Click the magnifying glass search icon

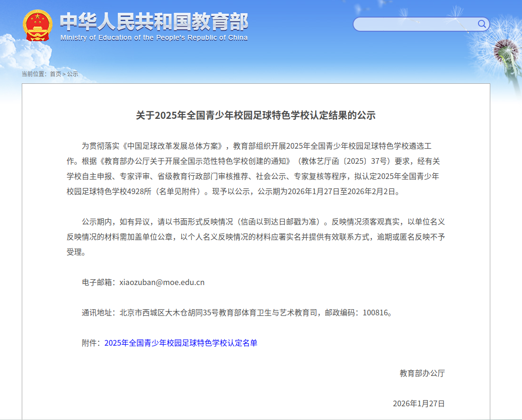click(482, 24)
